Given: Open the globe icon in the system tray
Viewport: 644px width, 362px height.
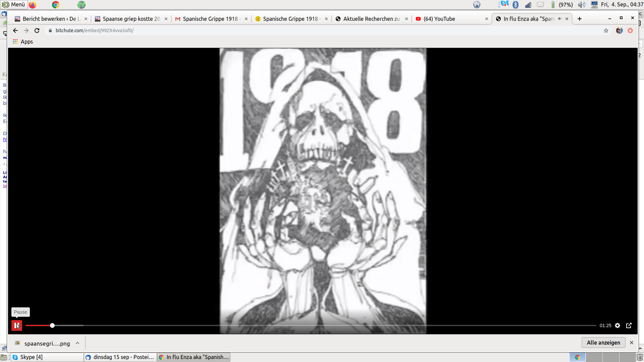Looking at the screenshot, I should [x=477, y=5].
